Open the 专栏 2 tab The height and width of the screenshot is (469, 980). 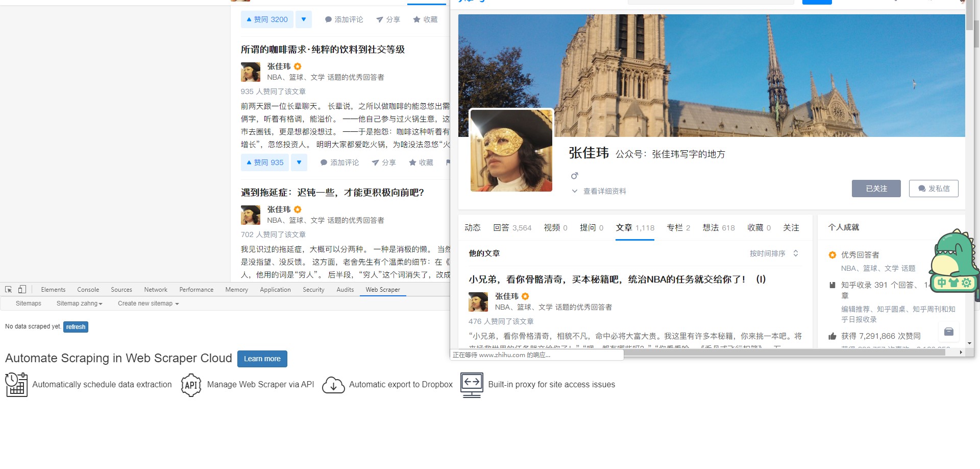(x=678, y=228)
